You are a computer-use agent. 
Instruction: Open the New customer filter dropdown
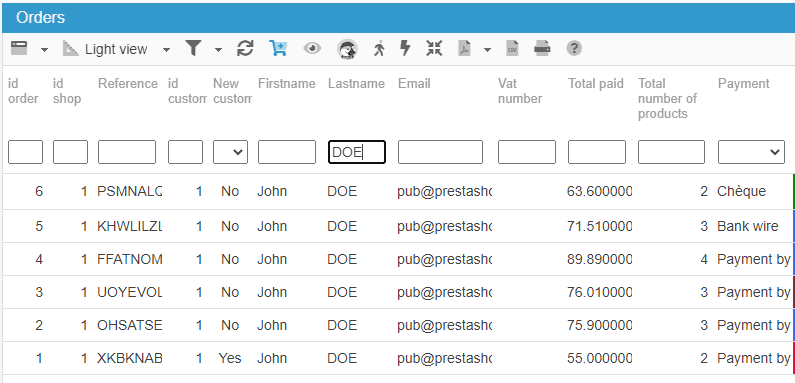230,152
